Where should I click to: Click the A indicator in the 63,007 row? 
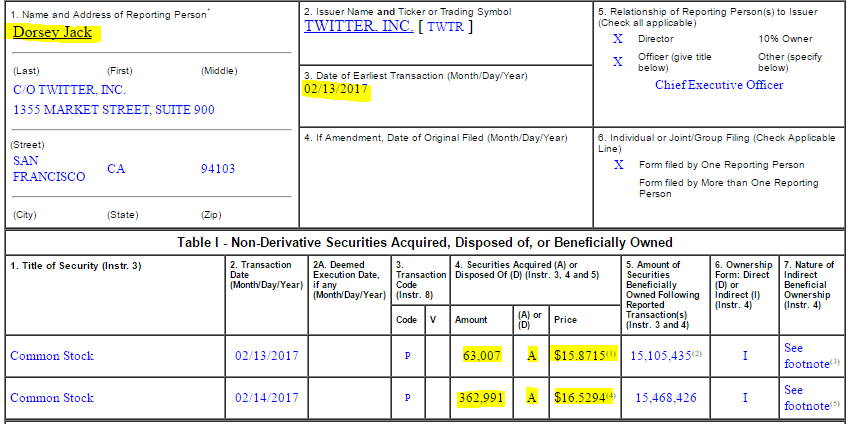532,356
